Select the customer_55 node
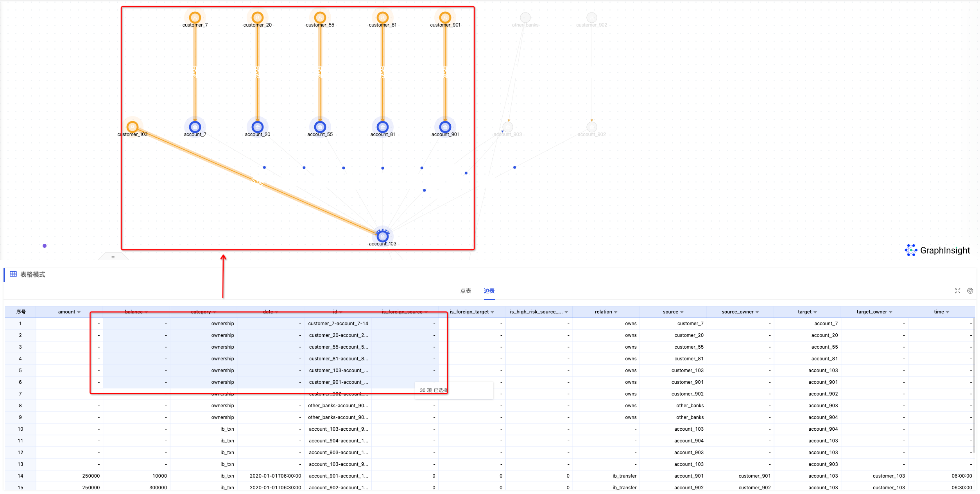Image resolution: width=980 pixels, height=494 pixels. (320, 18)
